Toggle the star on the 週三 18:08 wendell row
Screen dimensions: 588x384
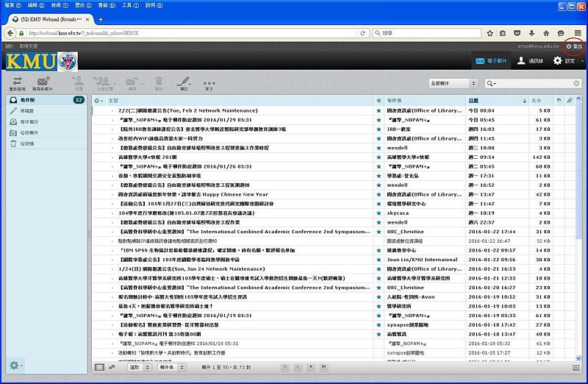pyautogui.click(x=379, y=148)
